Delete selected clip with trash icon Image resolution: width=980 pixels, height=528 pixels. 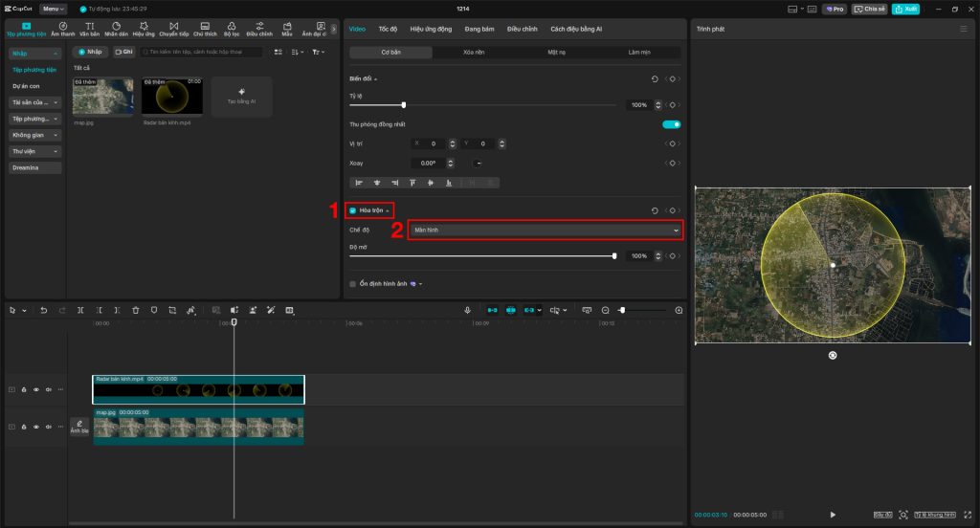tap(136, 310)
